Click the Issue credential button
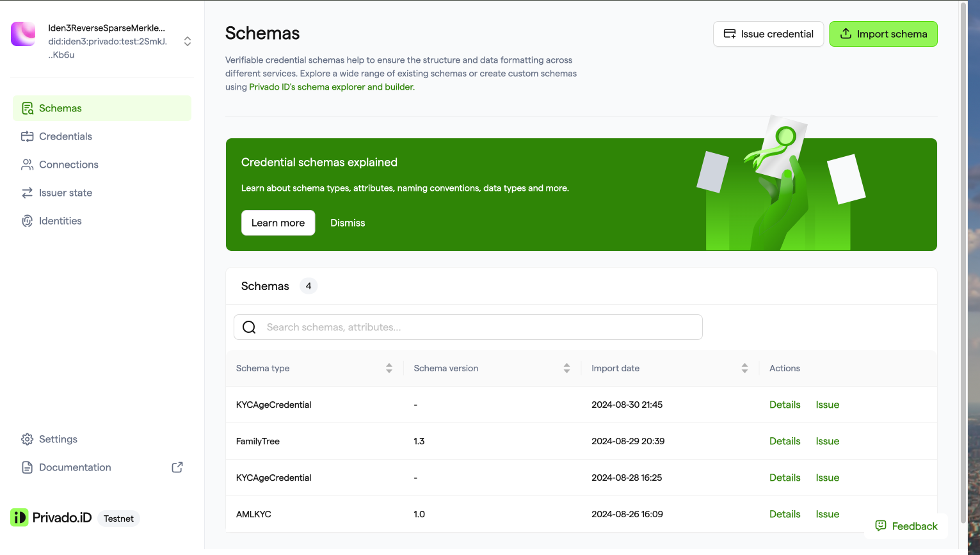 768,34
